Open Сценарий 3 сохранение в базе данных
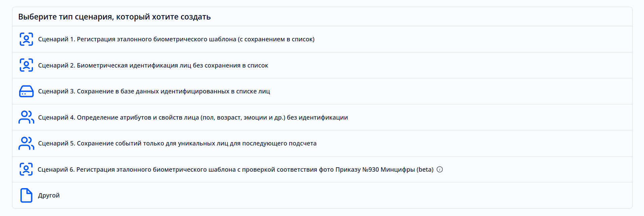 154,91
